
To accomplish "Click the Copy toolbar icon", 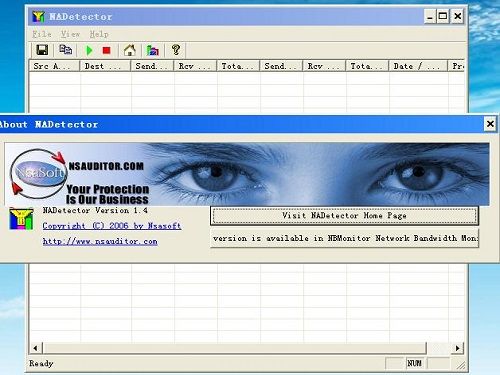I will [x=65, y=50].
